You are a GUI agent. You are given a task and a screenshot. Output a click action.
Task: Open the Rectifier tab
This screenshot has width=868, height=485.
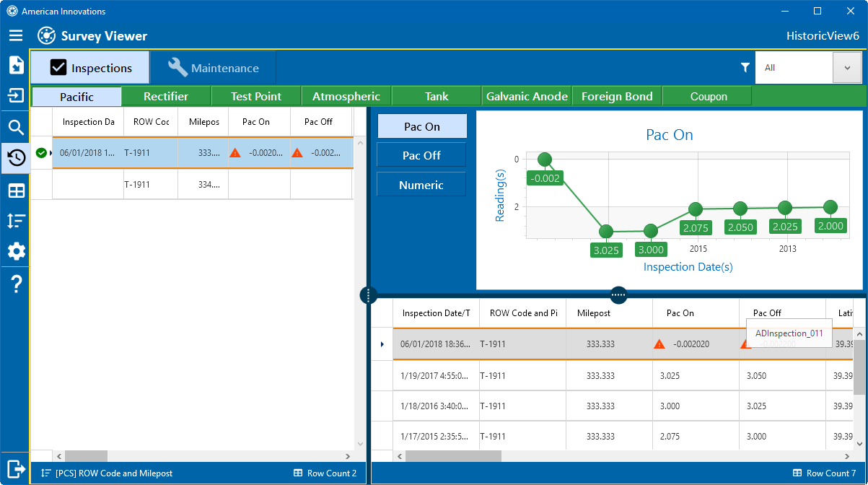click(166, 96)
